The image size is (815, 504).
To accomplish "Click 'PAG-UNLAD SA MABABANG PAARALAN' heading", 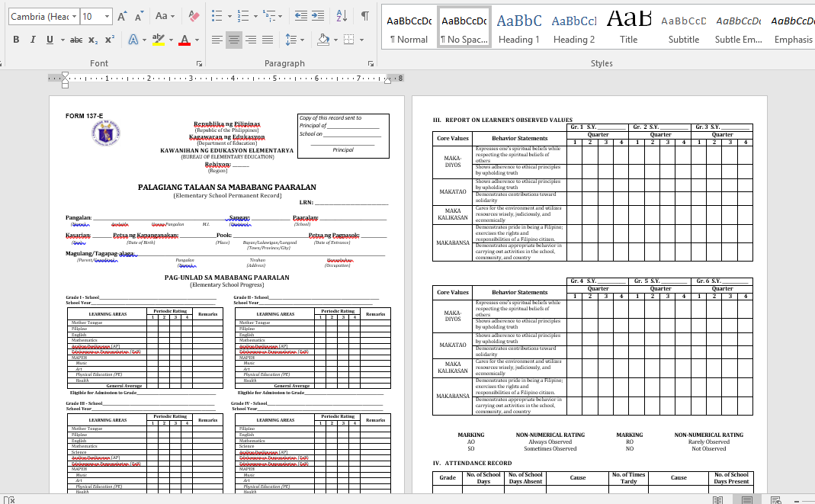I will 226,278.
